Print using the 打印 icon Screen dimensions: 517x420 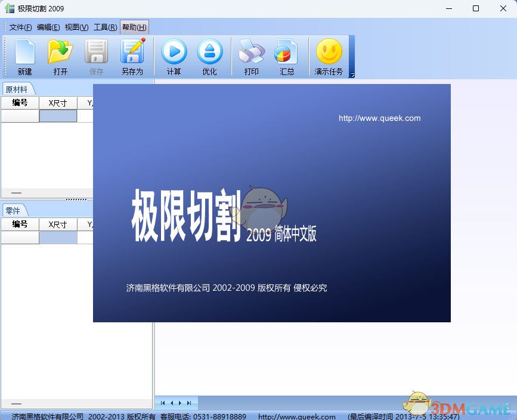pyautogui.click(x=251, y=57)
